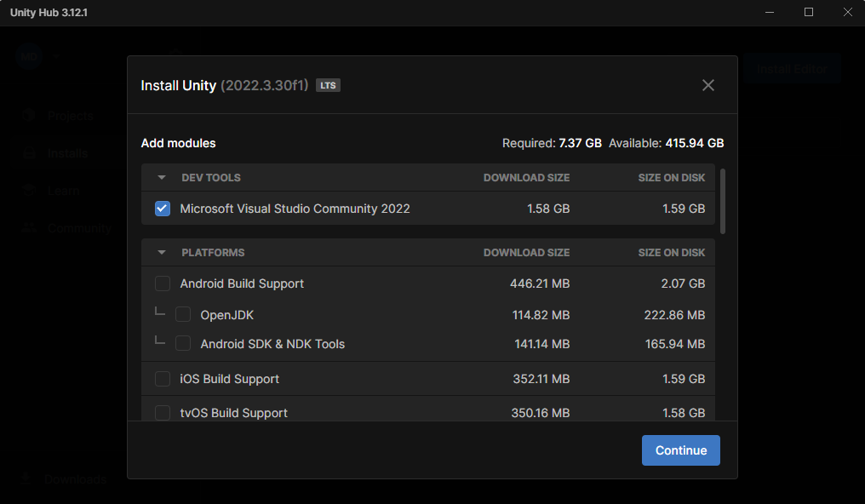This screenshot has height=504, width=865.
Task: Click the Projects sidebar icon
Action: tap(29, 116)
